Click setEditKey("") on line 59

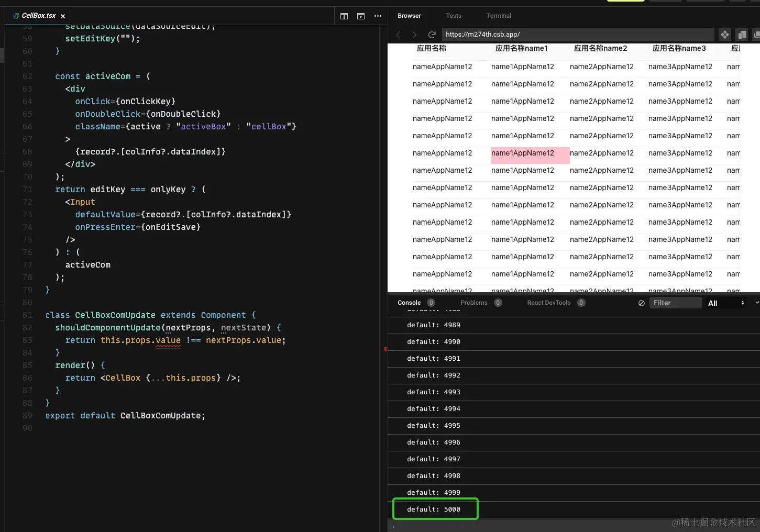click(103, 39)
